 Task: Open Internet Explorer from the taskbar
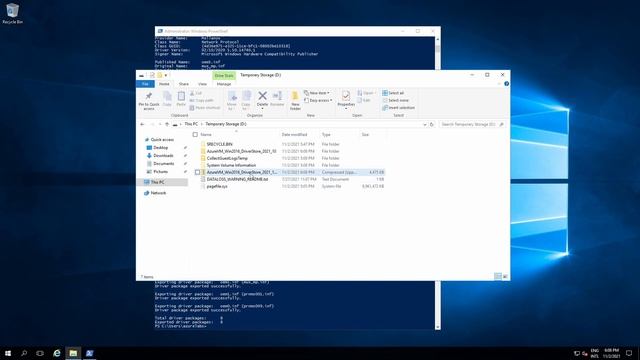pos(57,353)
